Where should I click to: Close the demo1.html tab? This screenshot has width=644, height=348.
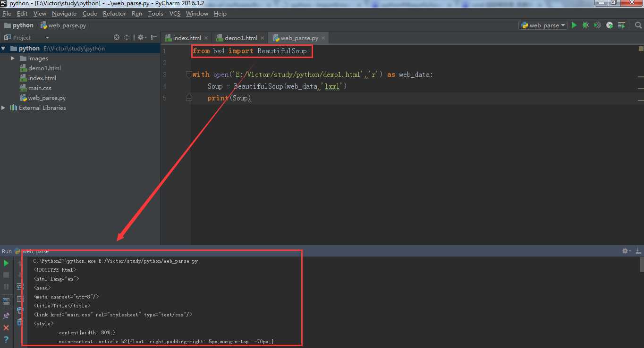(263, 38)
